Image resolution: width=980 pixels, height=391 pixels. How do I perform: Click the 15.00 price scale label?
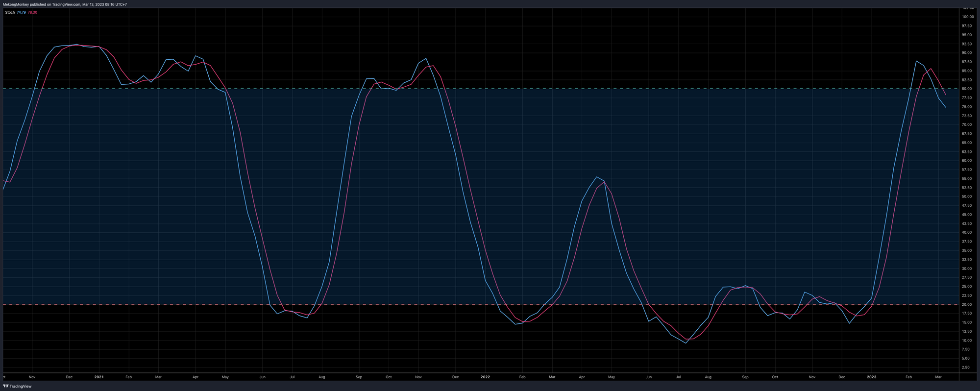click(x=968, y=322)
